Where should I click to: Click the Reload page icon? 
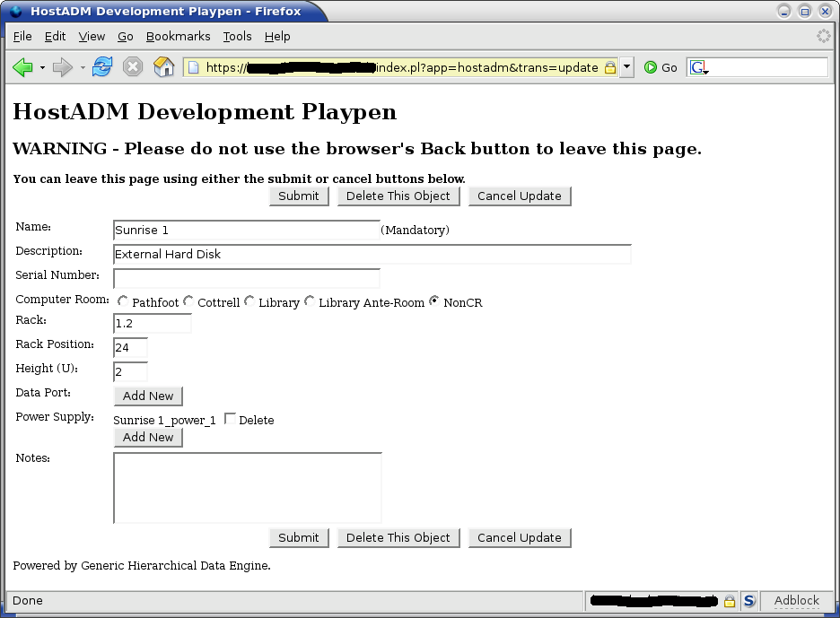[x=102, y=67]
